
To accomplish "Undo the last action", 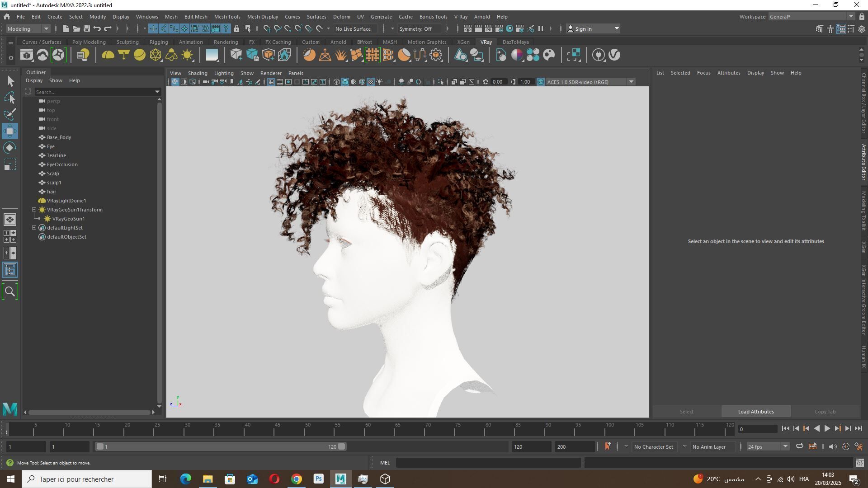I will pos(97,28).
